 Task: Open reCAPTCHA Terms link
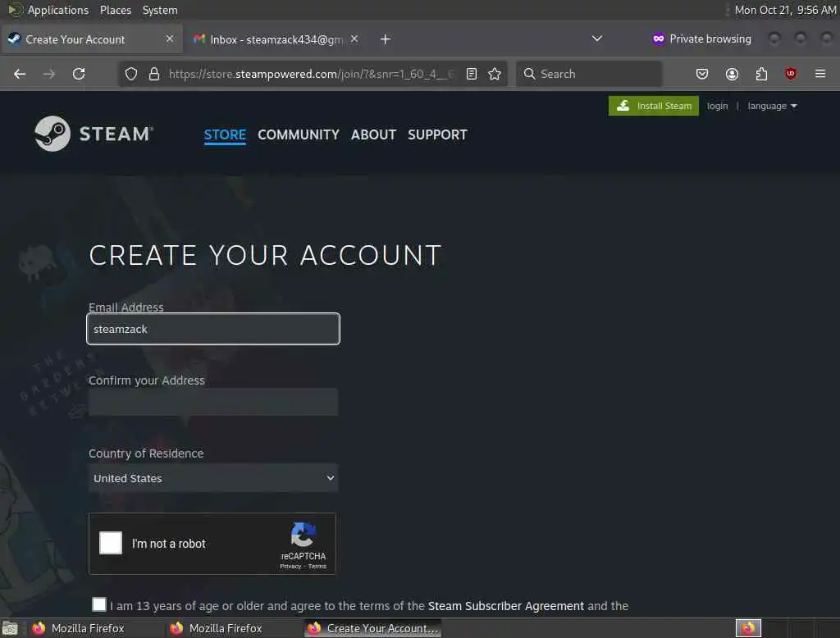[x=317, y=566]
